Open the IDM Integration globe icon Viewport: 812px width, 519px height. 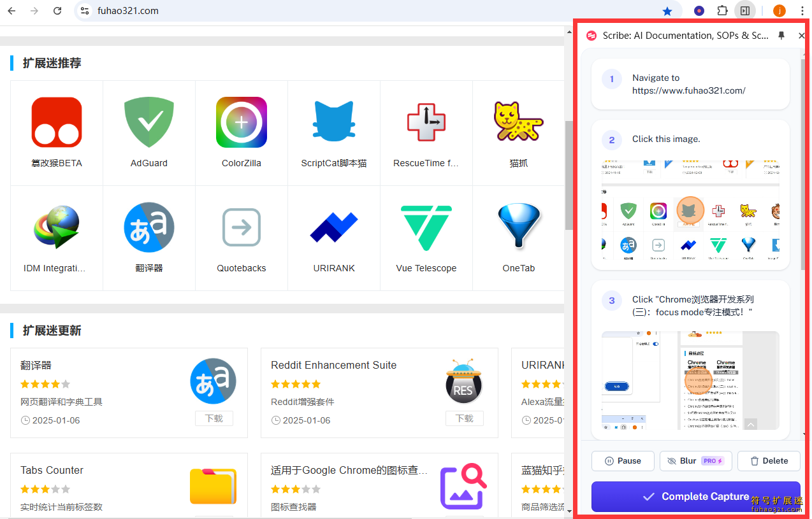pos(57,227)
